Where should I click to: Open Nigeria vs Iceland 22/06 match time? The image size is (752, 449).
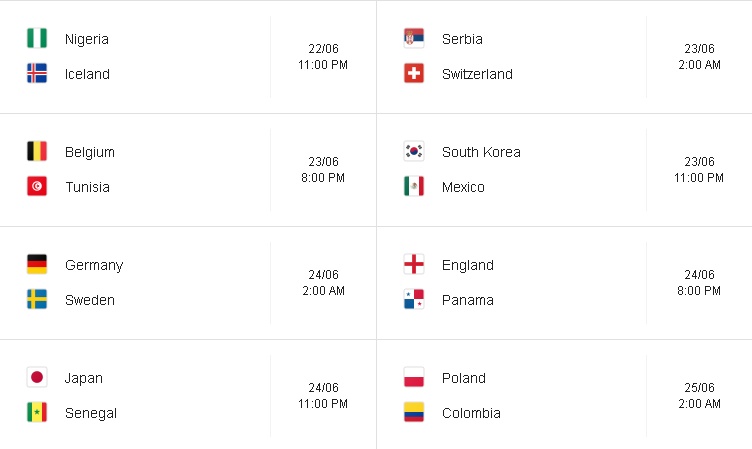(323, 57)
